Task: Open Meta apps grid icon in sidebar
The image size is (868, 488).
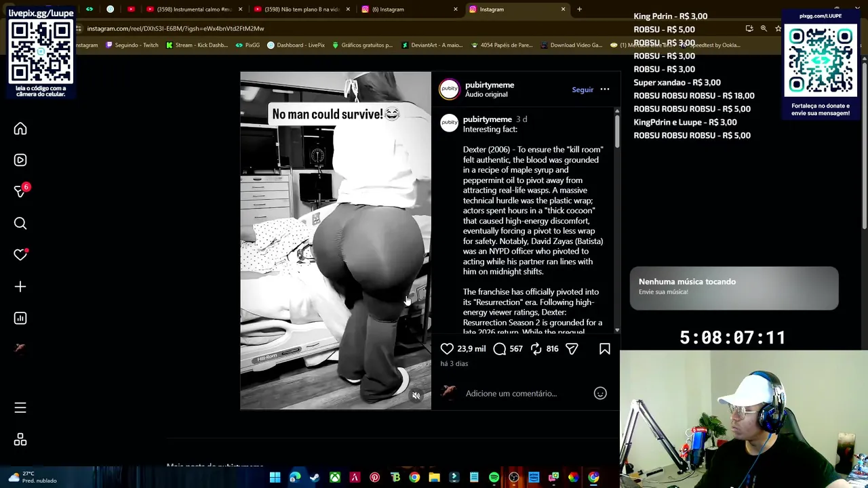Action: (20, 440)
